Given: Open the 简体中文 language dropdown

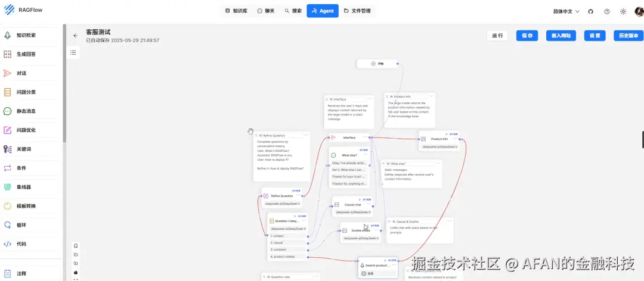Looking at the screenshot, I should [x=566, y=11].
